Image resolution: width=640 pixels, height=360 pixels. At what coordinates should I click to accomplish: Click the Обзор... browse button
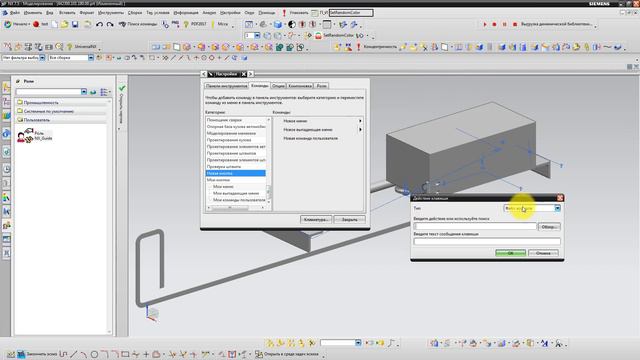click(x=549, y=227)
